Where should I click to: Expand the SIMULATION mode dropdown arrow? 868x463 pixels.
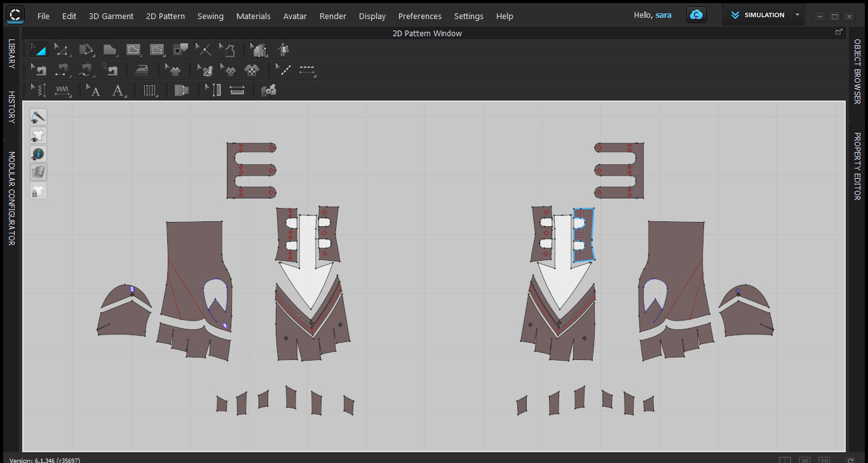click(x=797, y=15)
